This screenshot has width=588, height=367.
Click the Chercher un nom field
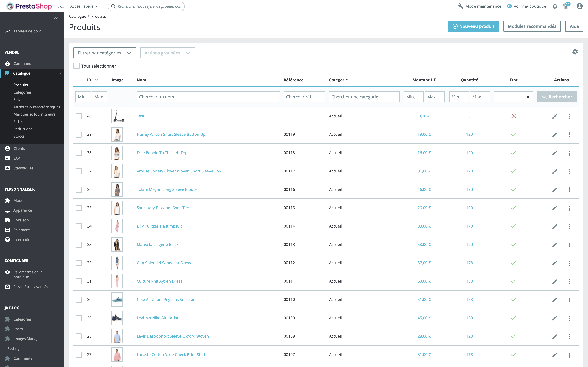[208, 97]
